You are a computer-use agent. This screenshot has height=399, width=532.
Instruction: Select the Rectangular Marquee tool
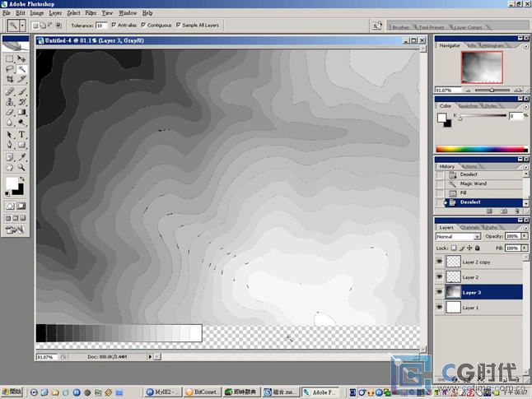click(x=10, y=58)
